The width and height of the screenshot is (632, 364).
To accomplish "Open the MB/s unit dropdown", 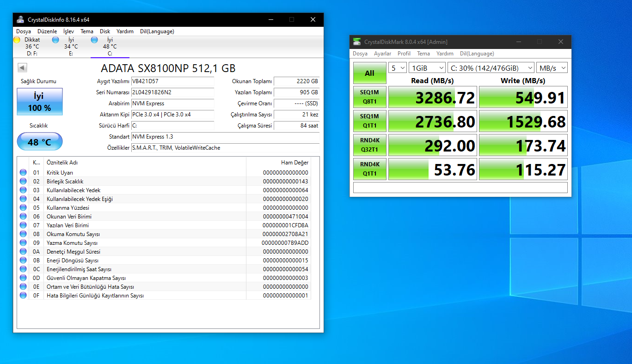I will (552, 68).
